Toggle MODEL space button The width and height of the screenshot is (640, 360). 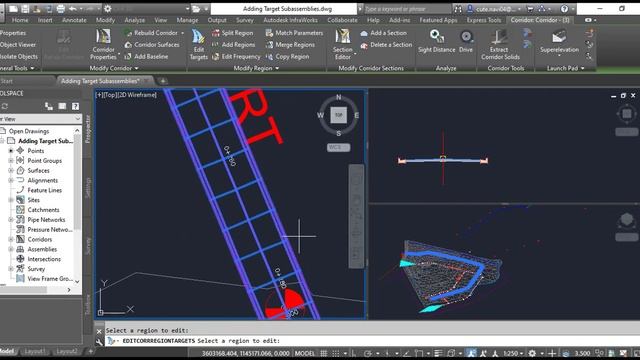[305, 353]
